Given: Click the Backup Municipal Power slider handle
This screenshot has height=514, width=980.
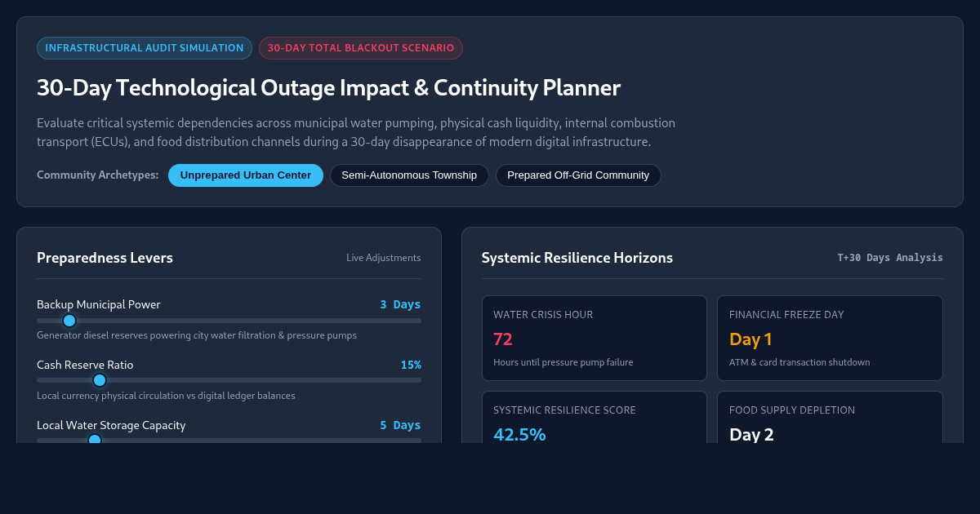Looking at the screenshot, I should [x=69, y=321].
